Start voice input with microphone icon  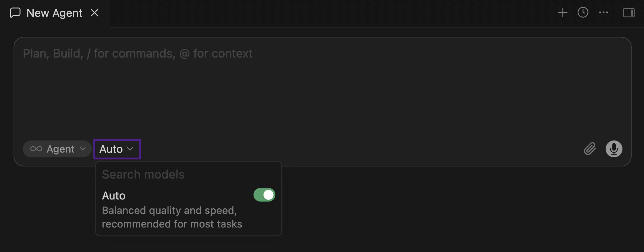point(614,149)
